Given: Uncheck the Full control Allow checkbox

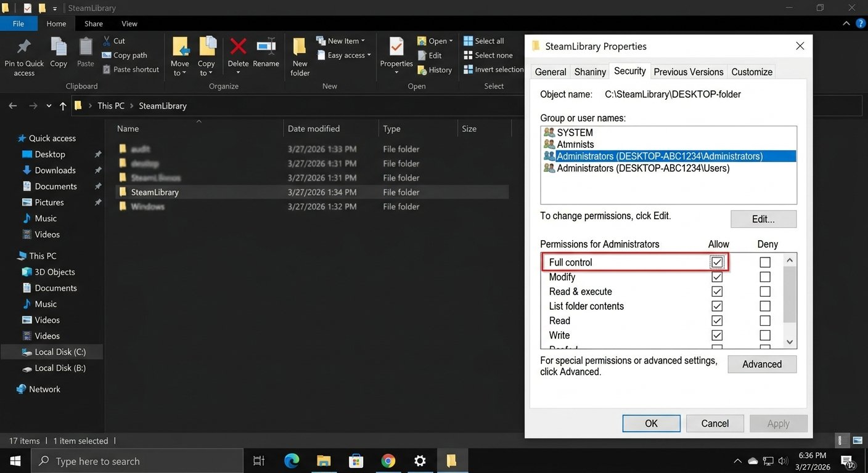Looking at the screenshot, I should pyautogui.click(x=716, y=262).
